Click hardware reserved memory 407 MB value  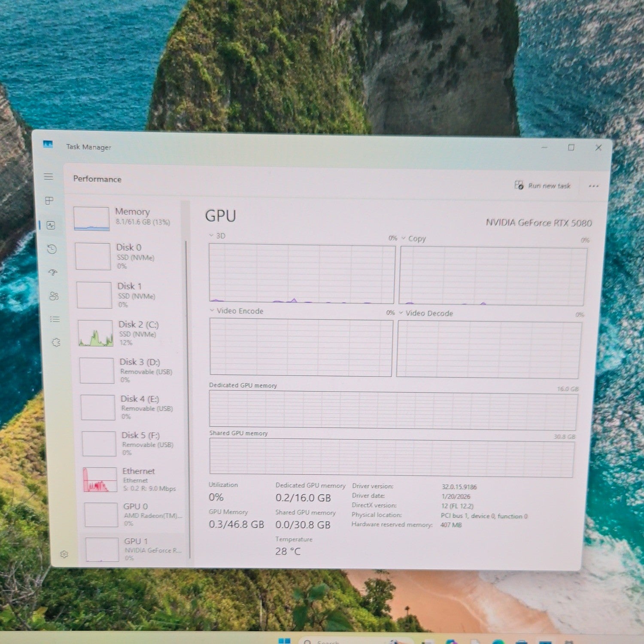click(x=451, y=525)
